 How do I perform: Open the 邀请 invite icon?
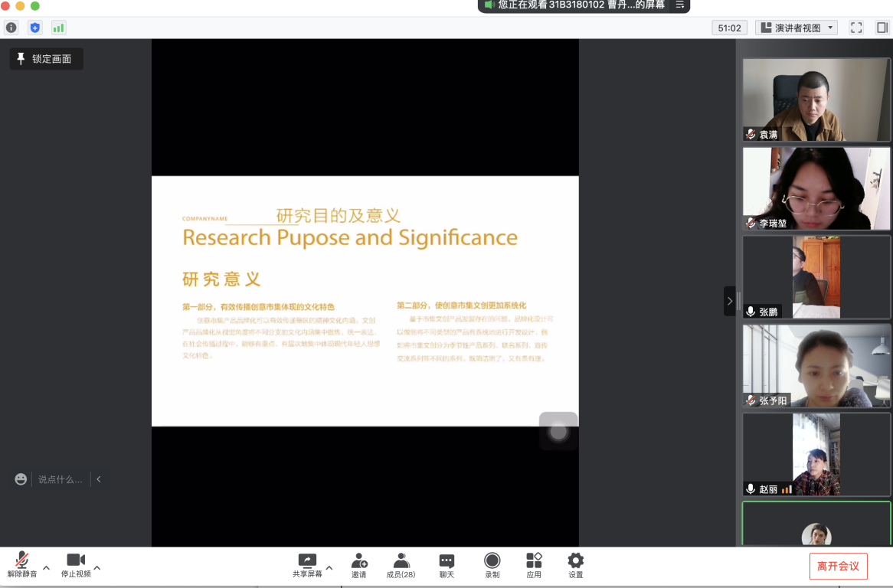[358, 565]
